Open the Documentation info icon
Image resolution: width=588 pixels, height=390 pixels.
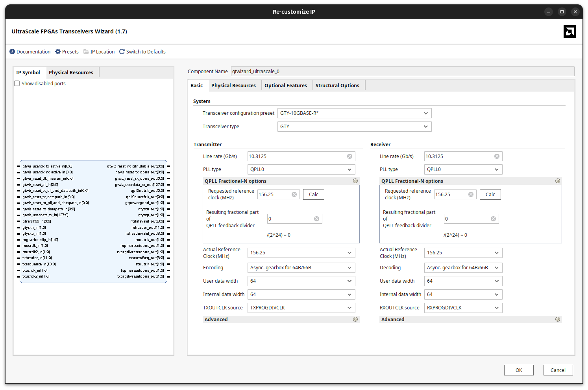12,52
